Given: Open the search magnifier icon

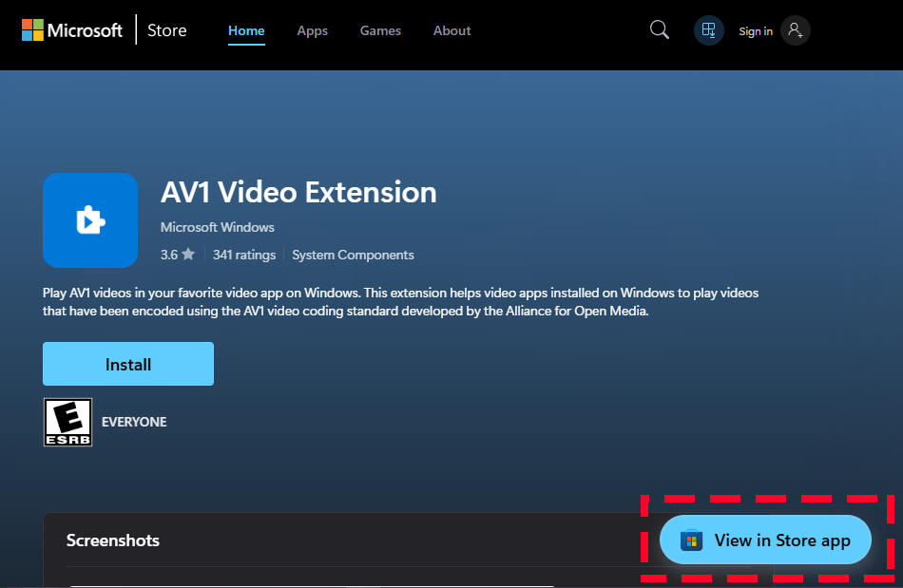Looking at the screenshot, I should [x=659, y=30].
